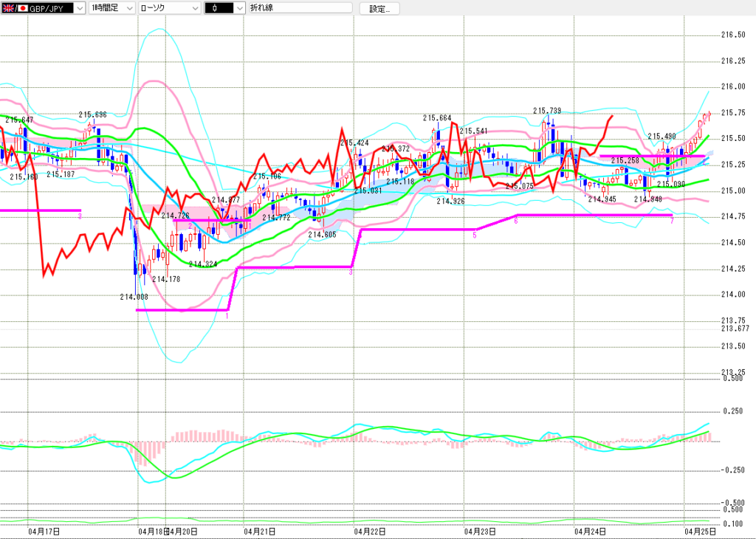Image resolution: width=756 pixels, height=539 pixels.
Task: Click the 215.490 price label
Action: [661, 137]
